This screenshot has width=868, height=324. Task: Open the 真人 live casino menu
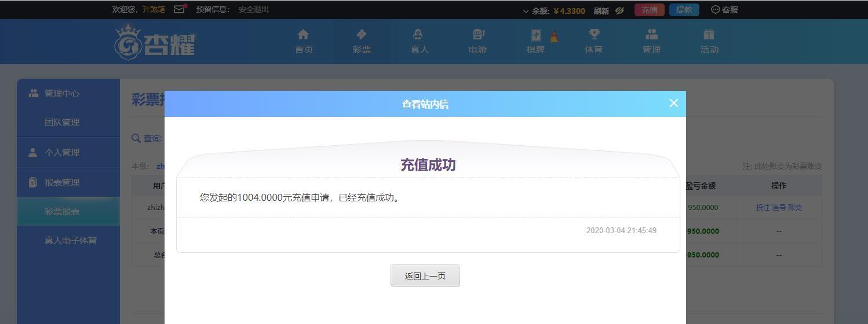[420, 42]
